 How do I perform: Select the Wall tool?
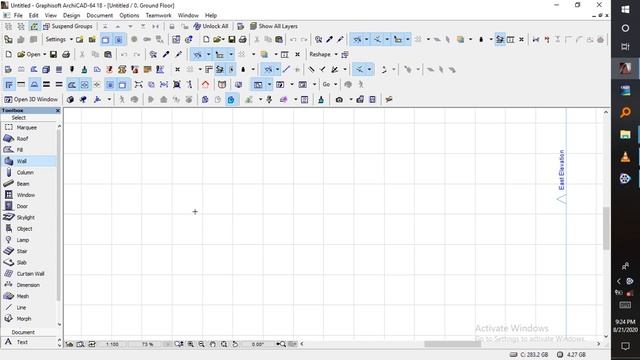[29, 161]
